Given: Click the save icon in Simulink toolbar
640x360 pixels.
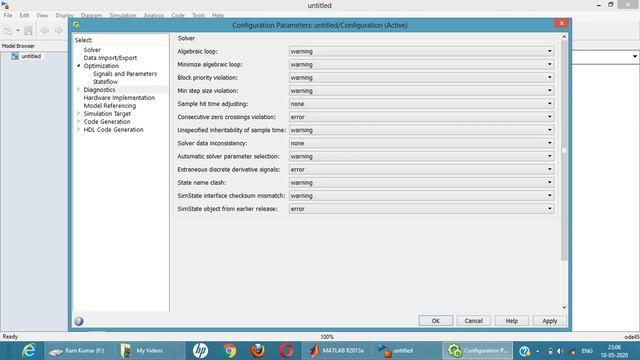Looking at the screenshot, I should pyautogui.click(x=28, y=31).
